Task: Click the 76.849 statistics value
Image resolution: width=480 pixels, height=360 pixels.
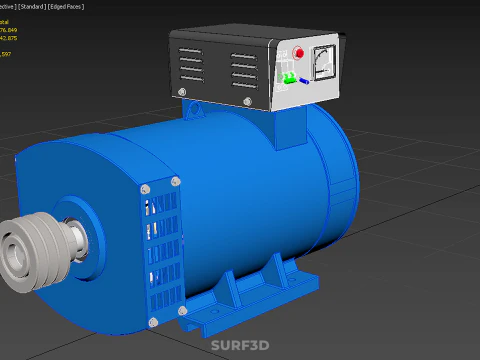Action: pos(8,30)
